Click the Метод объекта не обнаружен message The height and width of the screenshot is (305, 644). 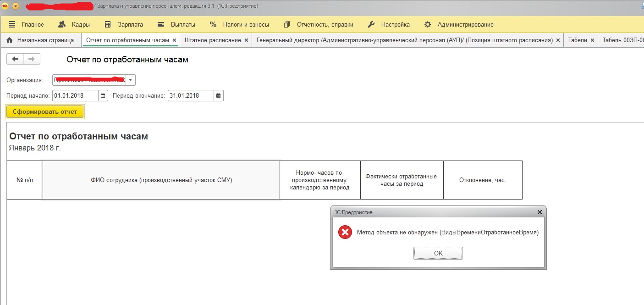tap(448, 233)
